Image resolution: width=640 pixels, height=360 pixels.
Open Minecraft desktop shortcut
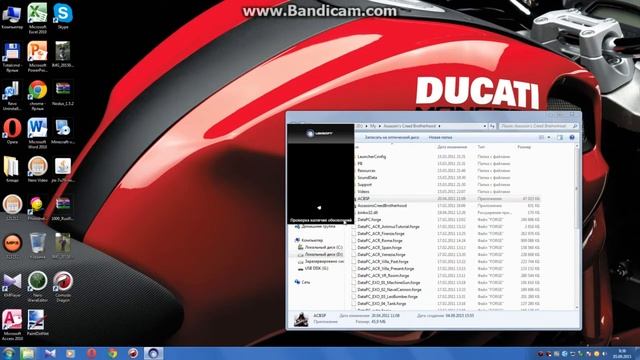click(x=63, y=131)
